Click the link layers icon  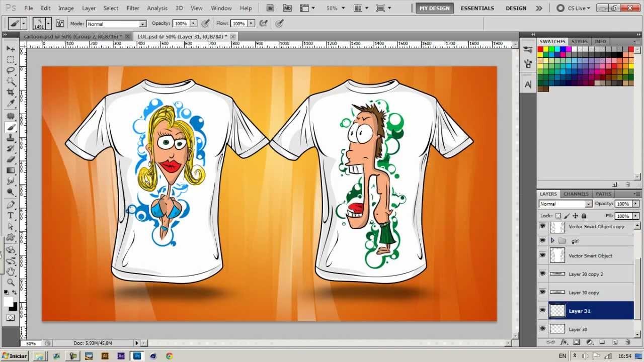(551, 342)
